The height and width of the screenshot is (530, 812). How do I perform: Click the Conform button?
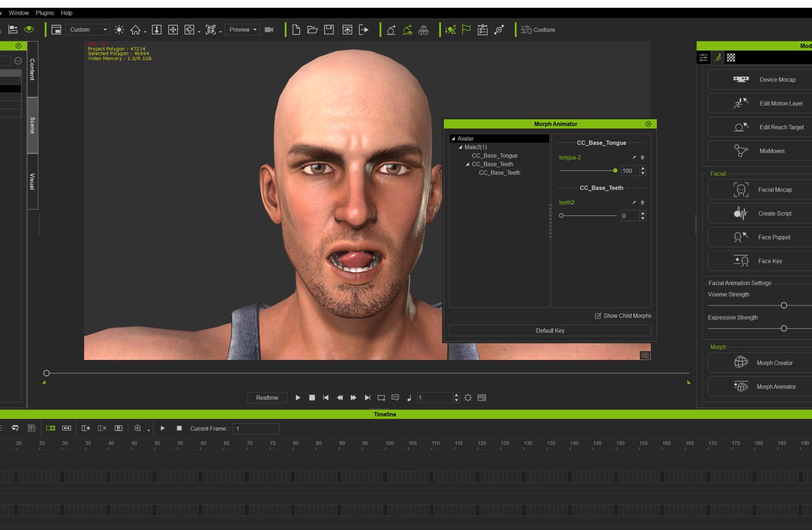coord(538,30)
